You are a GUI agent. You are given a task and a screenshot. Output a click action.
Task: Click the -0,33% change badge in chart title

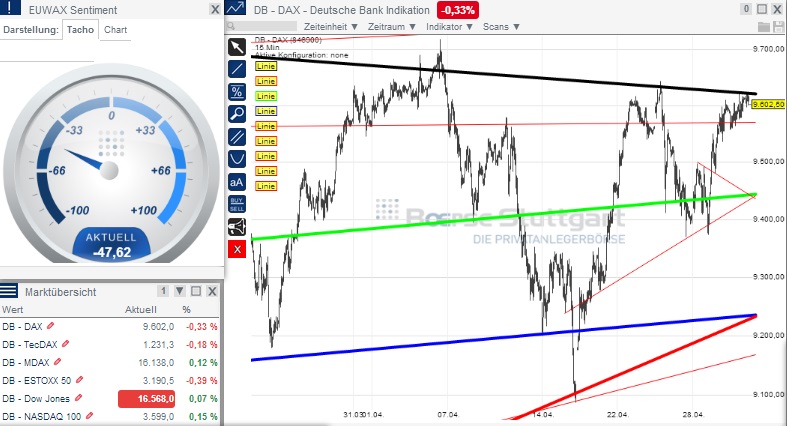(x=458, y=10)
